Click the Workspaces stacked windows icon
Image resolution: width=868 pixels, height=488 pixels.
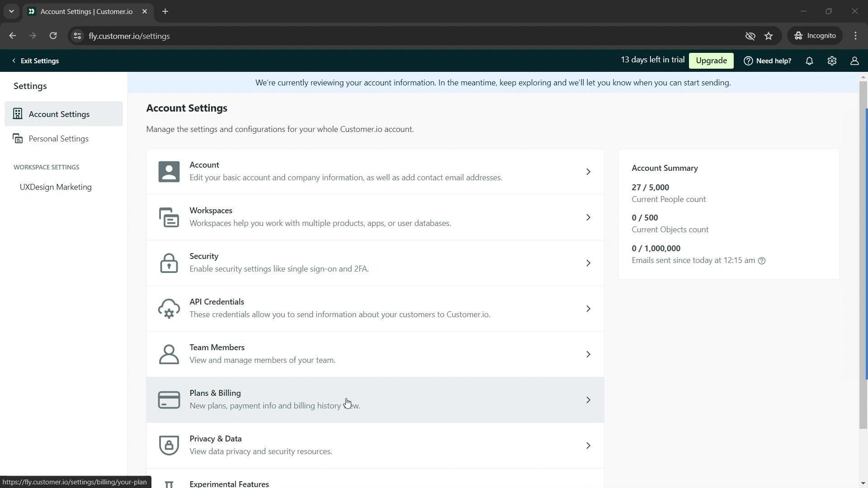169,217
